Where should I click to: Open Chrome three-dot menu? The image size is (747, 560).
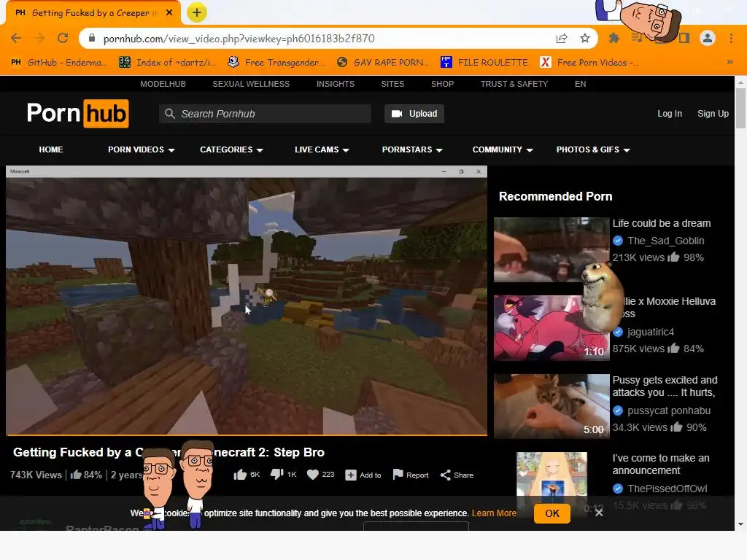pos(731,38)
